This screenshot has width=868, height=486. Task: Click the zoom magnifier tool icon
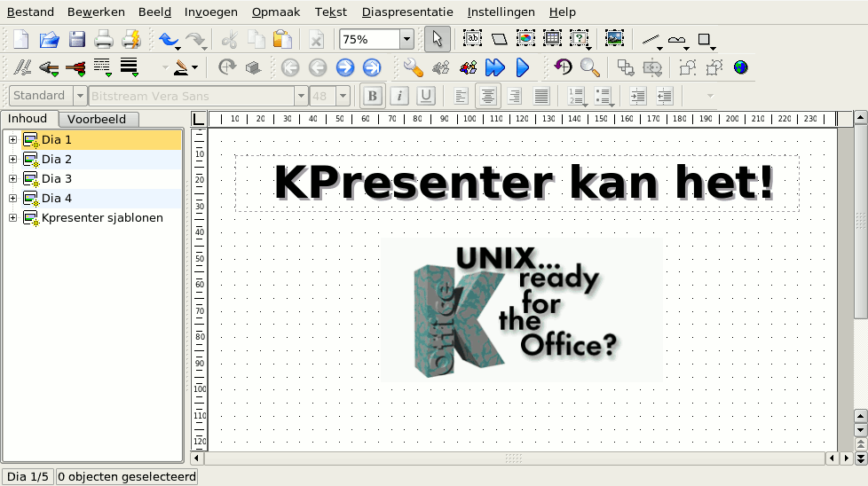(x=589, y=67)
